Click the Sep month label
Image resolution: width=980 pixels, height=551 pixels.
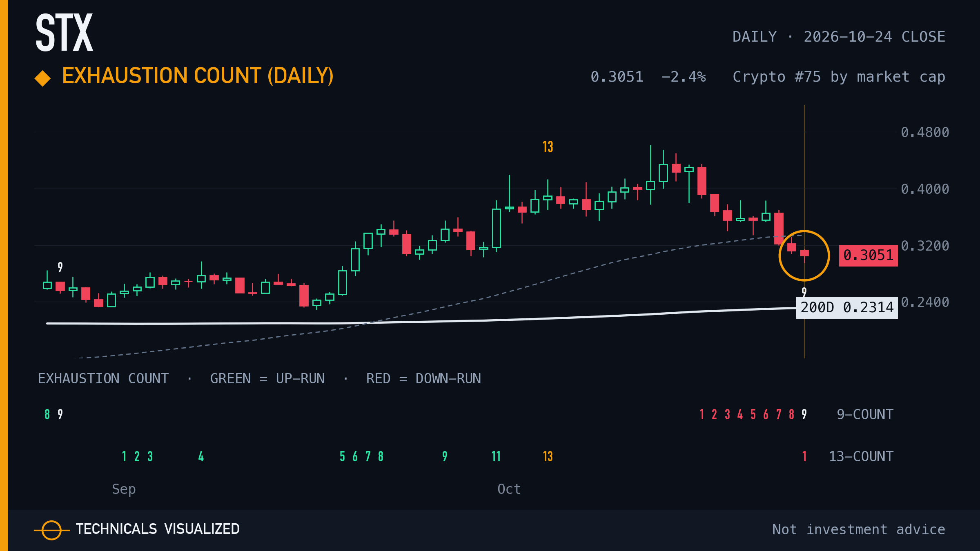click(x=124, y=489)
